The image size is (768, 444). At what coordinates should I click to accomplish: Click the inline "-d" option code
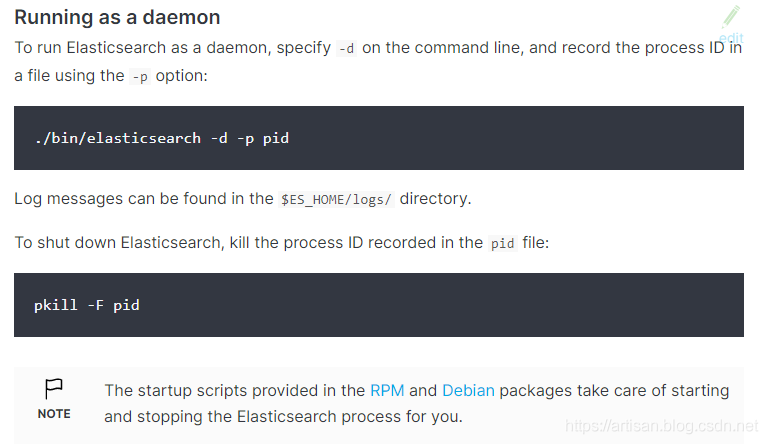point(346,48)
